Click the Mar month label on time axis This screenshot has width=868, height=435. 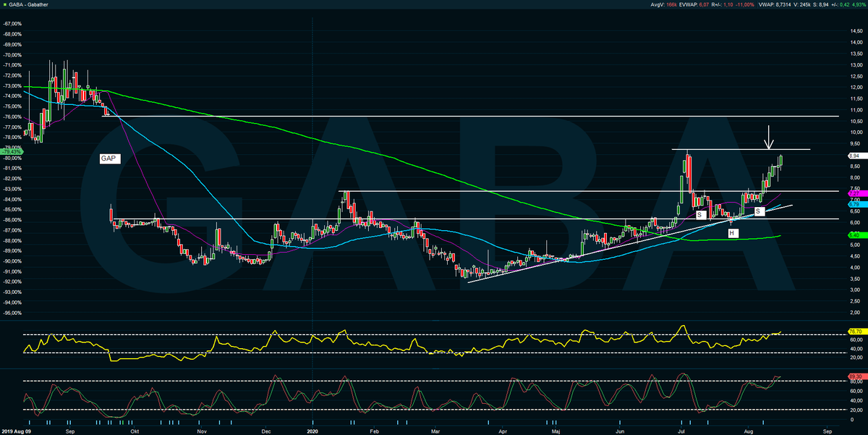pos(435,430)
